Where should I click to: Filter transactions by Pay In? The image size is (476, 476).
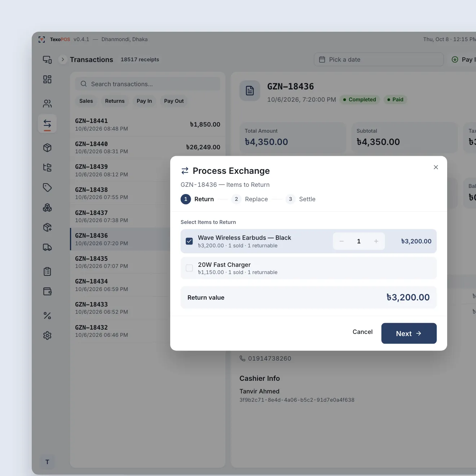[144, 101]
